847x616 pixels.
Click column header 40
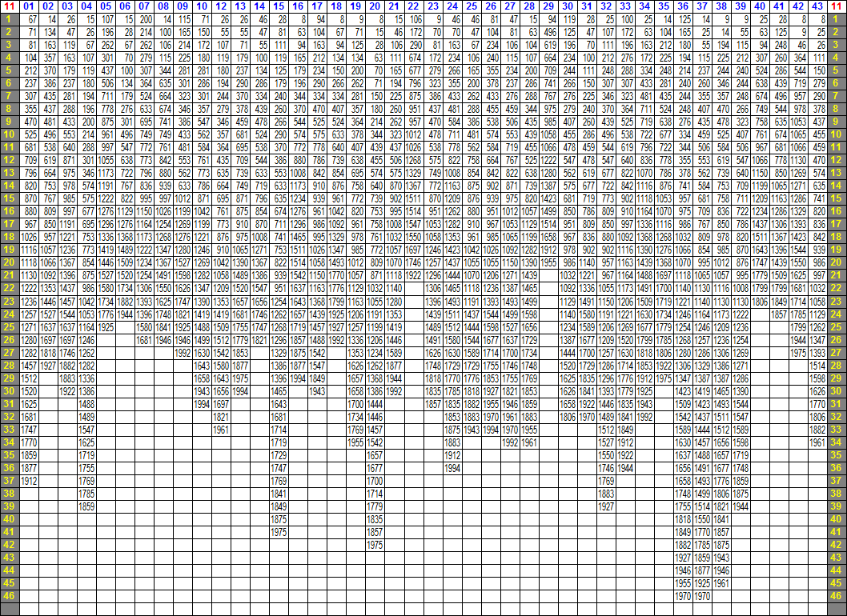tap(760, 6)
